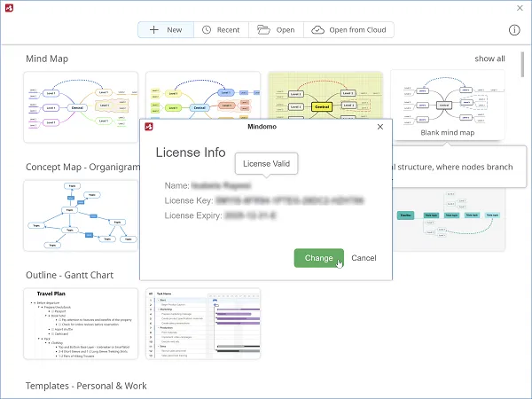Viewport: 532px width, 399px height.
Task: Switch to the Open tab
Action: [x=276, y=30]
